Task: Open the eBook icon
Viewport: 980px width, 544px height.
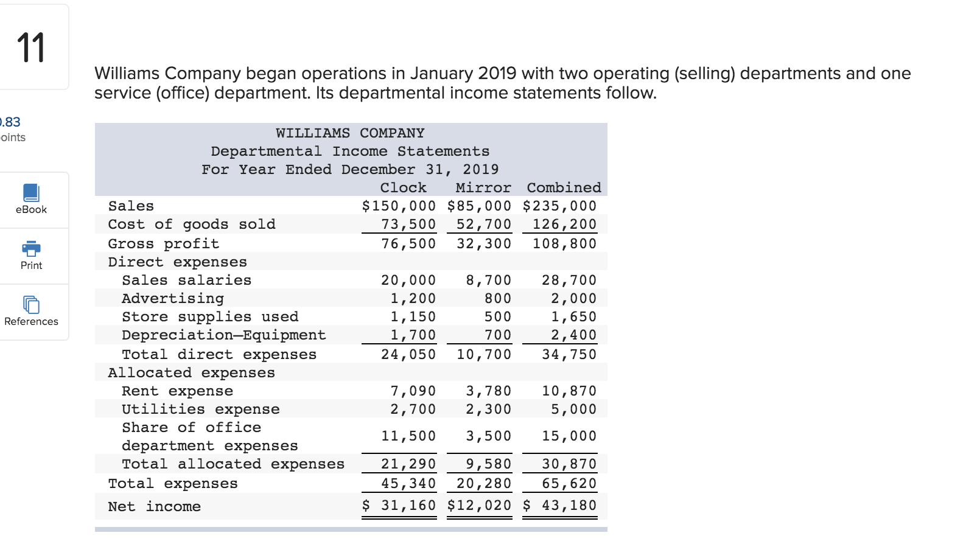Action: [31, 193]
